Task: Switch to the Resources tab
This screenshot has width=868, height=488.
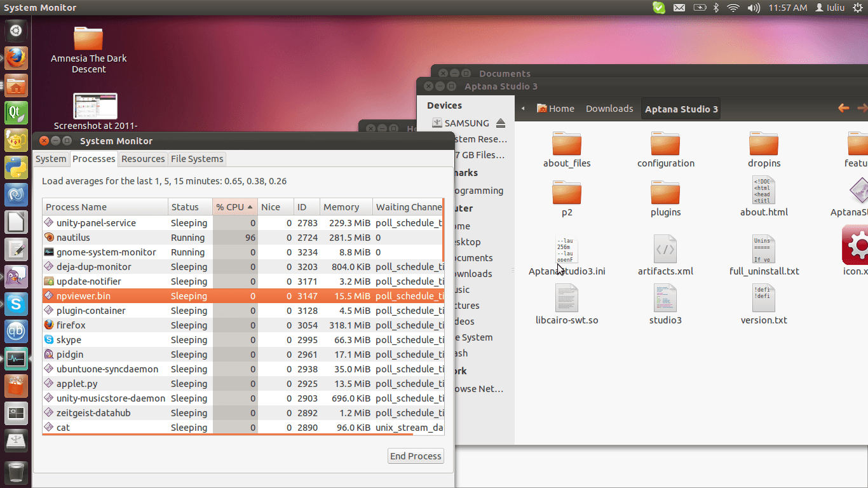Action: click(x=143, y=159)
